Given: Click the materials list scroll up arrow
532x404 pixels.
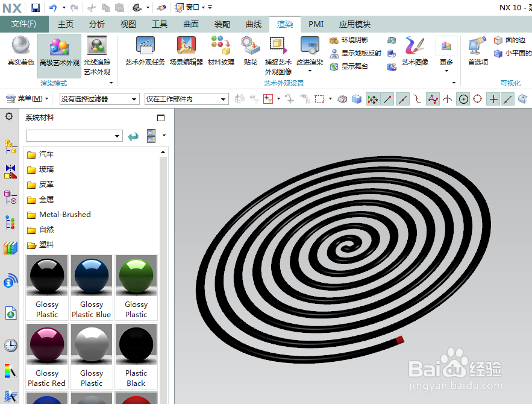Looking at the screenshot, I should click(x=163, y=152).
